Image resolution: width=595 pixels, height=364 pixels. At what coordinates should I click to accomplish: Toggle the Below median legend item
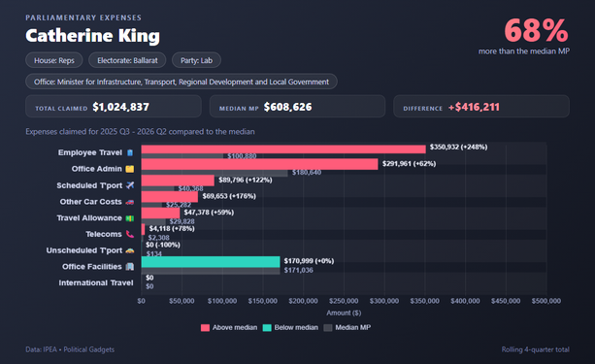(290, 327)
